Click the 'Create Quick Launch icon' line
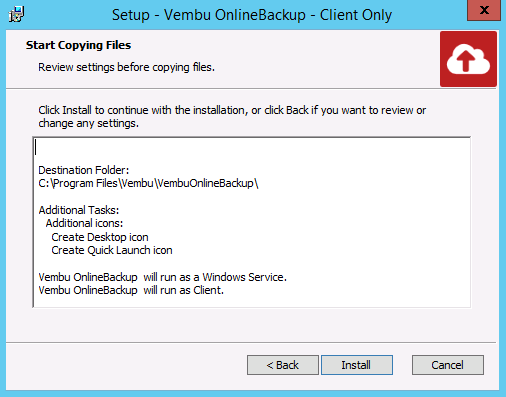Image resolution: width=506 pixels, height=397 pixels. coord(112,250)
